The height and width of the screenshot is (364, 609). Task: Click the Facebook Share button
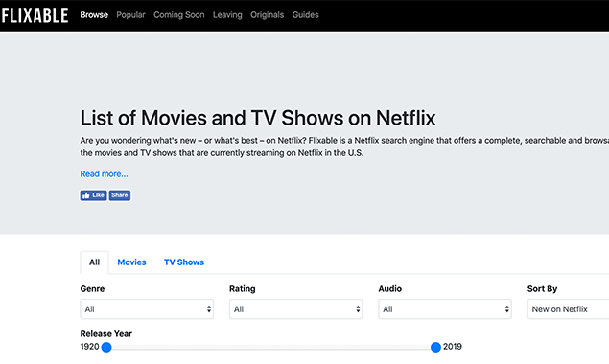pos(120,195)
